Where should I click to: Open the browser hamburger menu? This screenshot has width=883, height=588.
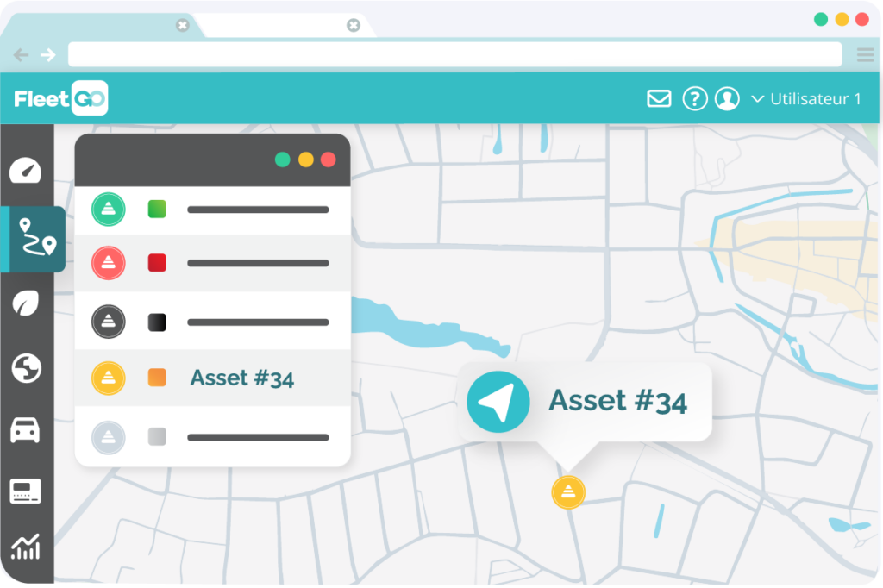(x=865, y=54)
